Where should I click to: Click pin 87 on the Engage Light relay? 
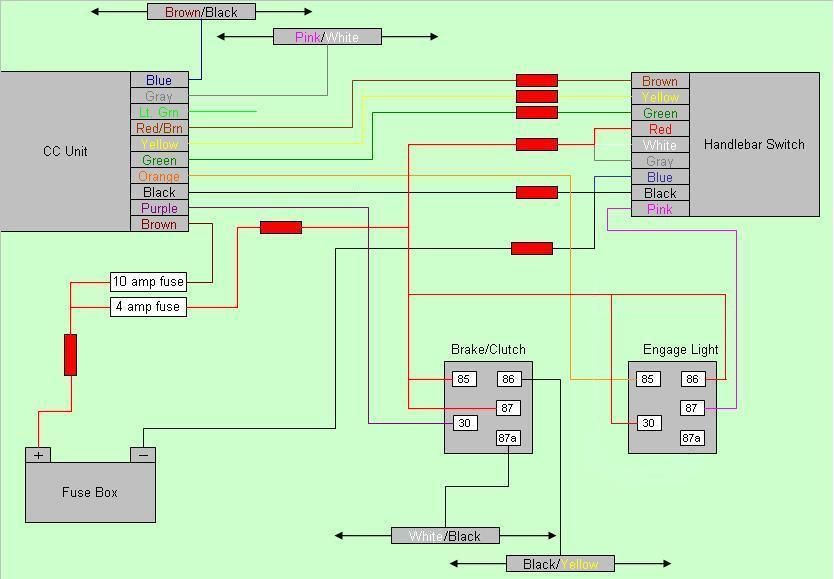[692, 408]
